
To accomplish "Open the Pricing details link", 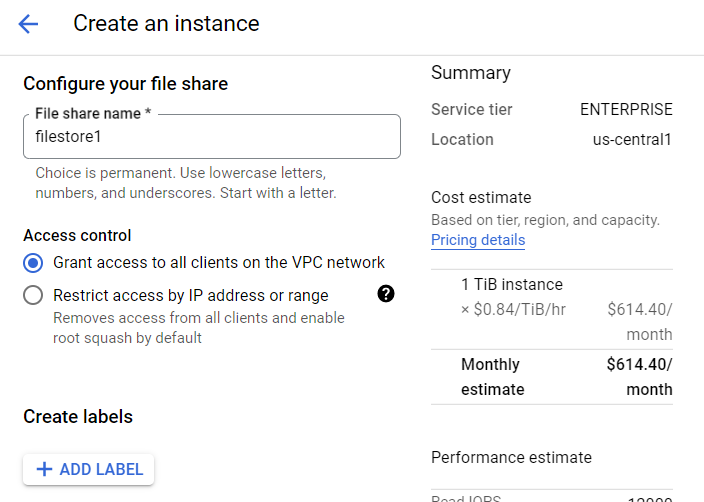I will click(x=478, y=240).
